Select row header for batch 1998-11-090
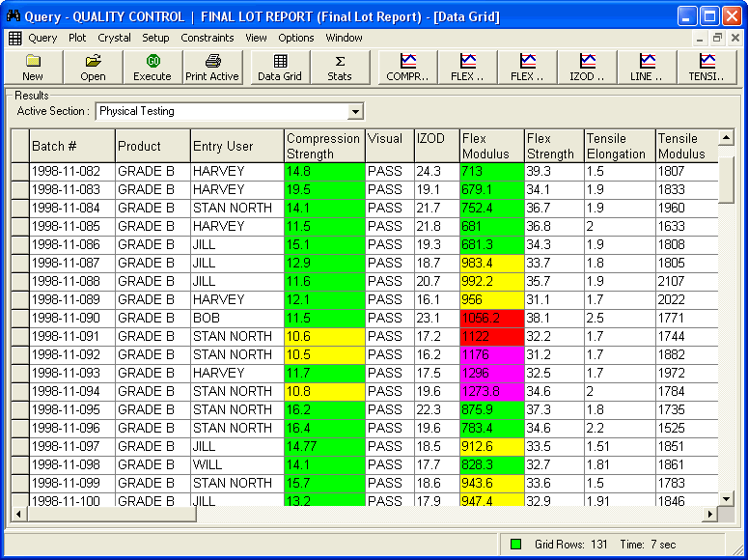 point(20,319)
